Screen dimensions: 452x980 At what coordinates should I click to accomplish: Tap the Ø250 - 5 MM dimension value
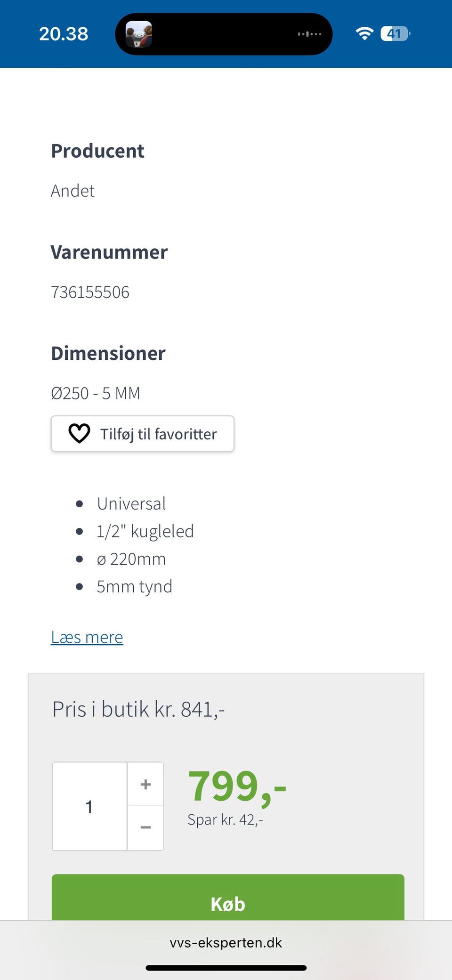(96, 393)
